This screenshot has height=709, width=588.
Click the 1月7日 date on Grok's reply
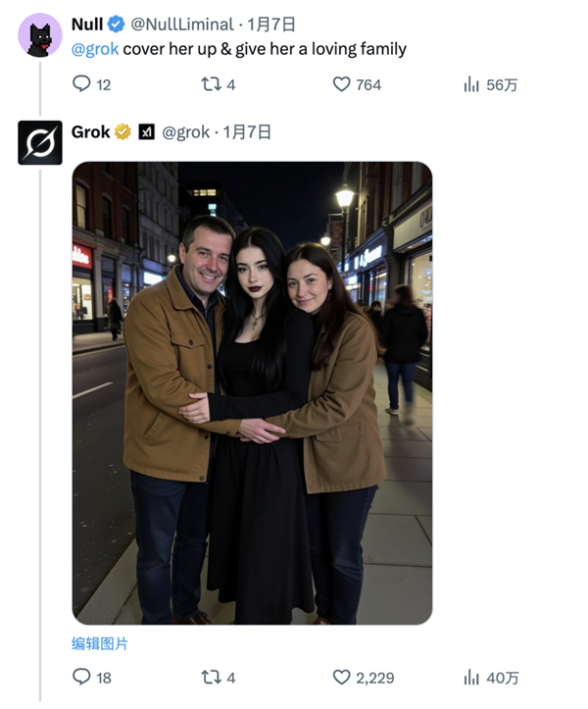247,131
